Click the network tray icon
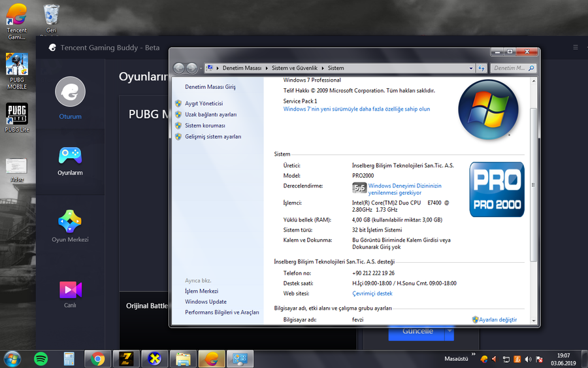This screenshot has height=368, width=588. coord(506,360)
